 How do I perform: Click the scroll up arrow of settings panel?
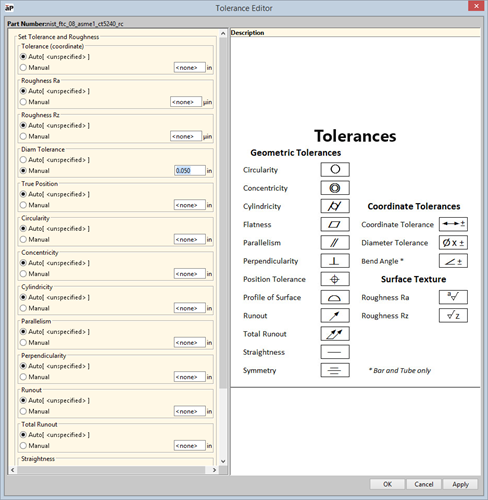(223, 33)
